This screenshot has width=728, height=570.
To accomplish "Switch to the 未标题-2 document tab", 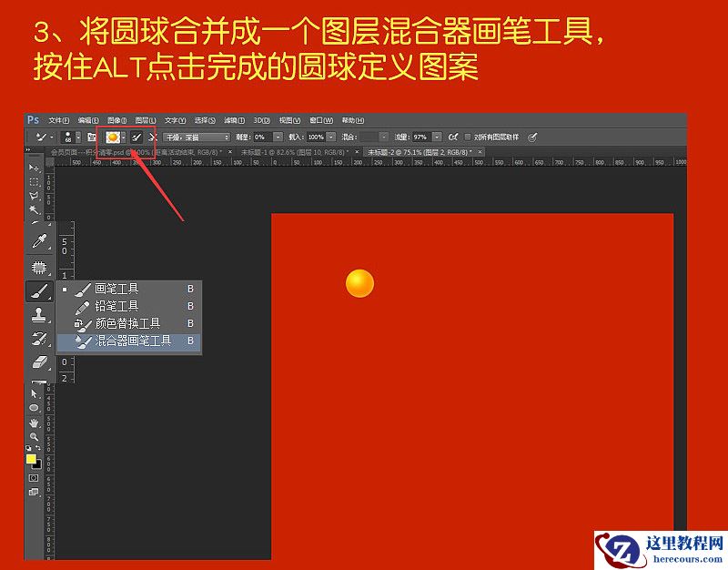I will 419,151.
